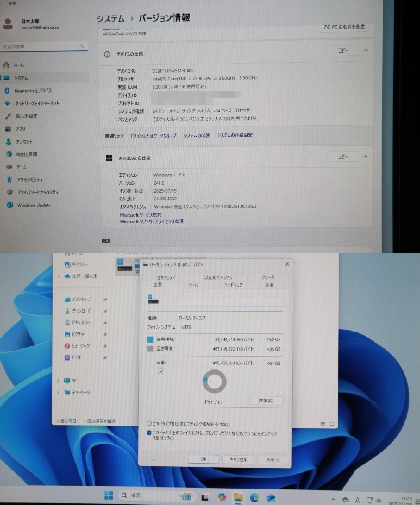Select the 全般 tab

pyautogui.click(x=157, y=285)
